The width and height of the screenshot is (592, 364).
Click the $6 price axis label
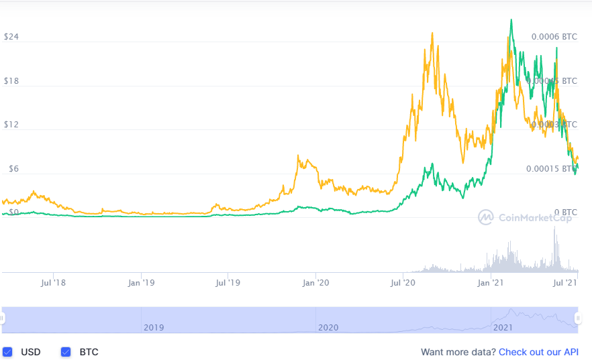click(14, 169)
